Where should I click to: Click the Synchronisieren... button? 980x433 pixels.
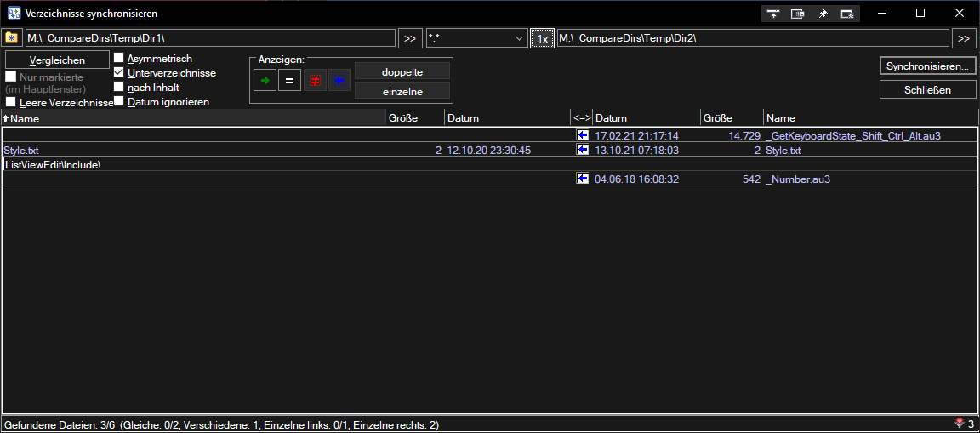(x=926, y=66)
